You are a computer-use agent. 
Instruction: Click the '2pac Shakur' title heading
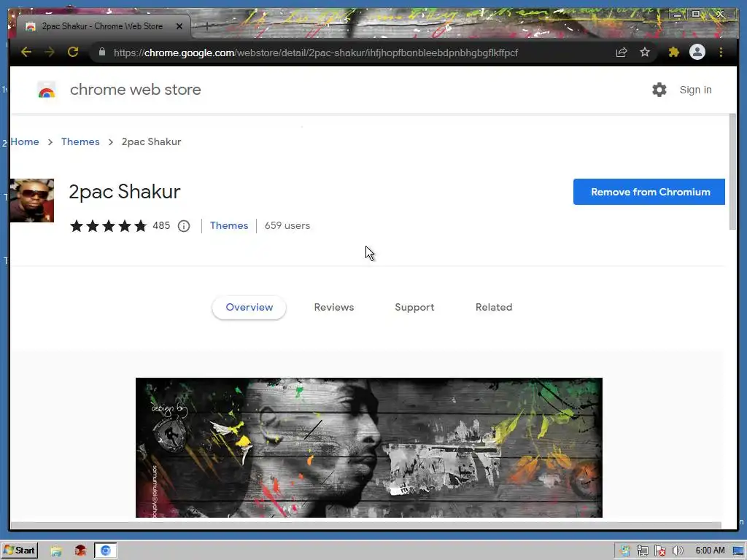[124, 192]
